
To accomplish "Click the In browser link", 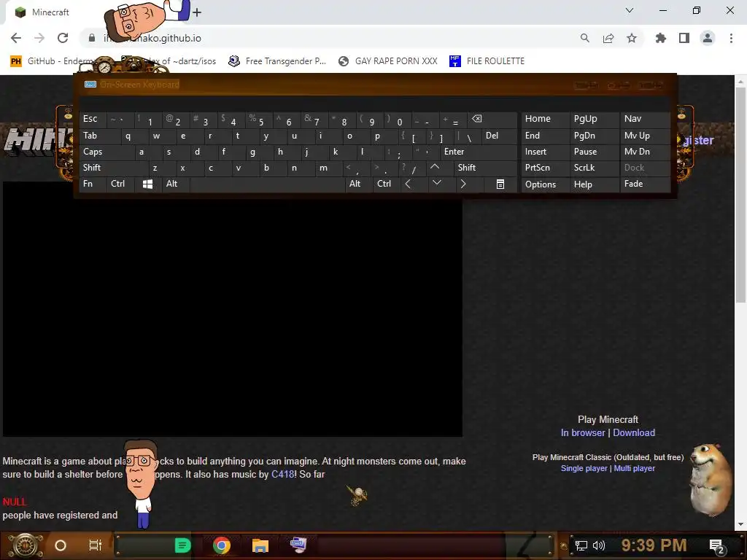I will click(x=583, y=432).
